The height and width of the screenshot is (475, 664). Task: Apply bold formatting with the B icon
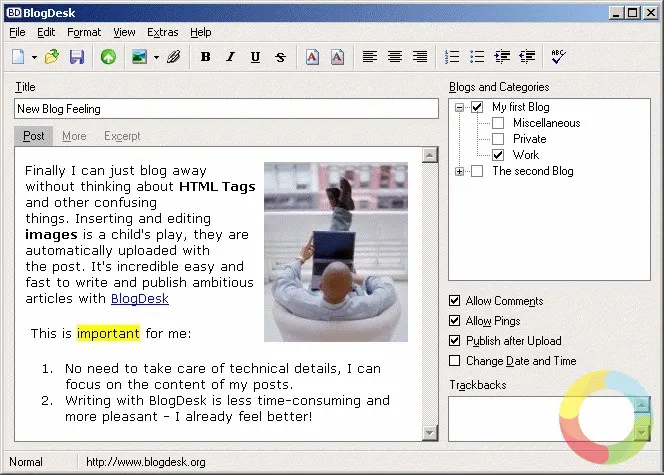pyautogui.click(x=205, y=56)
